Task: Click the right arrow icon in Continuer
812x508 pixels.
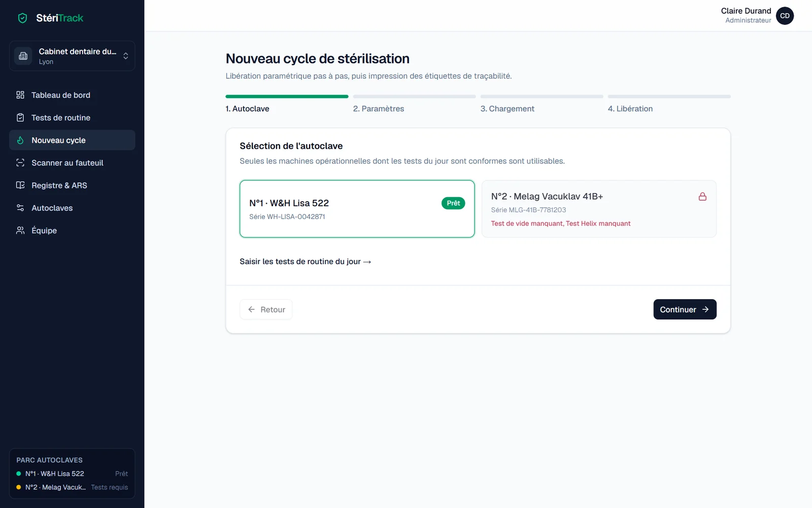Action: tap(705, 309)
